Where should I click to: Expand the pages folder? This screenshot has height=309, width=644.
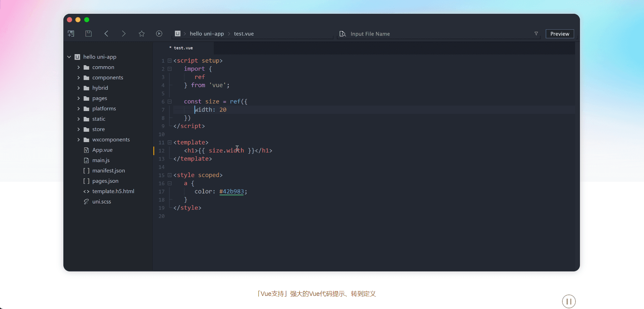coord(79,98)
